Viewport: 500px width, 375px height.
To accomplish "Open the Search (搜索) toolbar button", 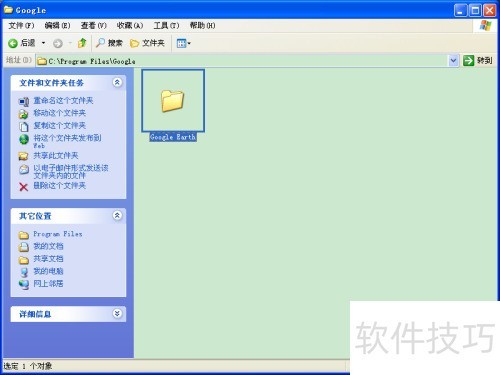I will click(109, 43).
